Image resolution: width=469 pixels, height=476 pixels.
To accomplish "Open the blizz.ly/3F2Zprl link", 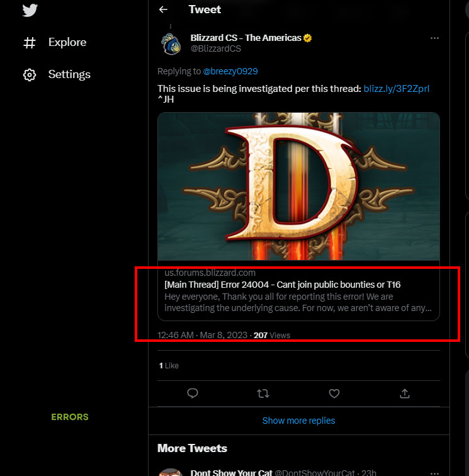I will [x=397, y=89].
